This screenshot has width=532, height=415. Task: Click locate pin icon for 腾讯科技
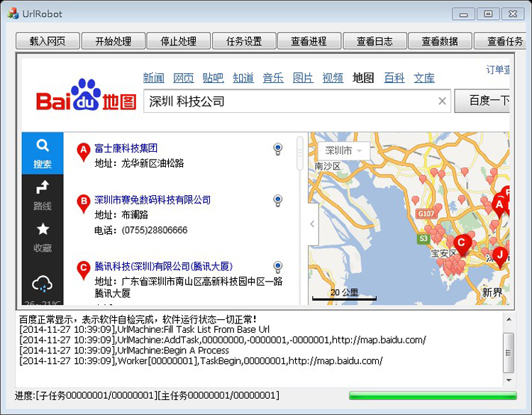point(278,267)
